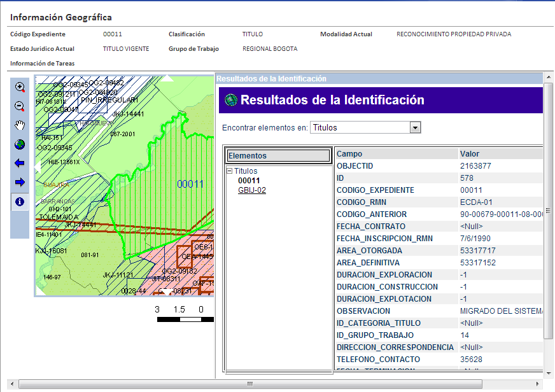Viewport: 555px width, 392px height.
Task: Pan map north with top arrow
Action: 167,78
